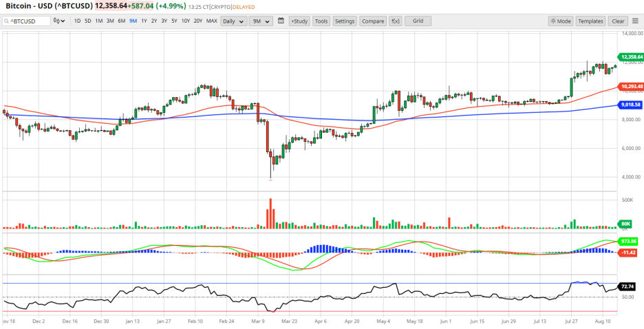Click the 12,358.64 last price in header
644x329 pixels.
click(x=111, y=6)
